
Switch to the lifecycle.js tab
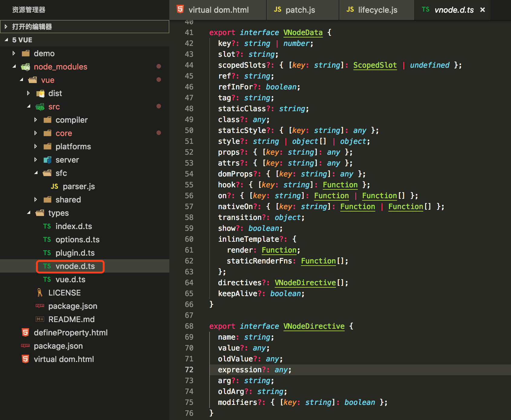tap(377, 10)
